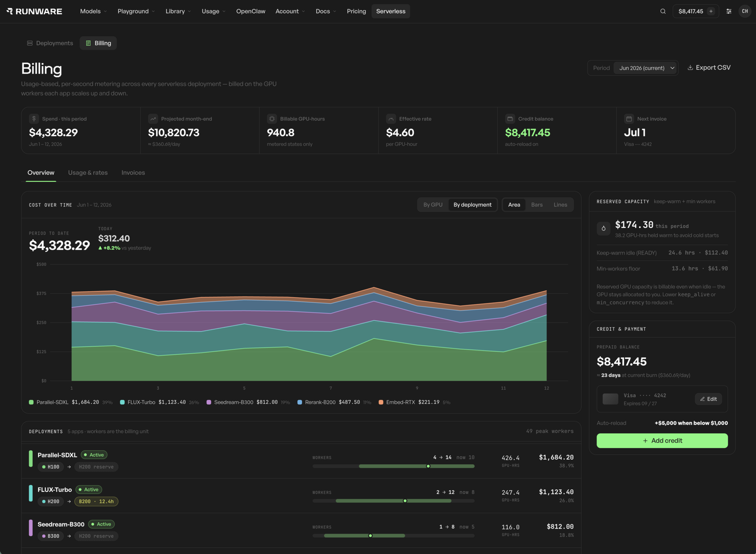Click Export CSV button
The height and width of the screenshot is (554, 756).
click(709, 68)
